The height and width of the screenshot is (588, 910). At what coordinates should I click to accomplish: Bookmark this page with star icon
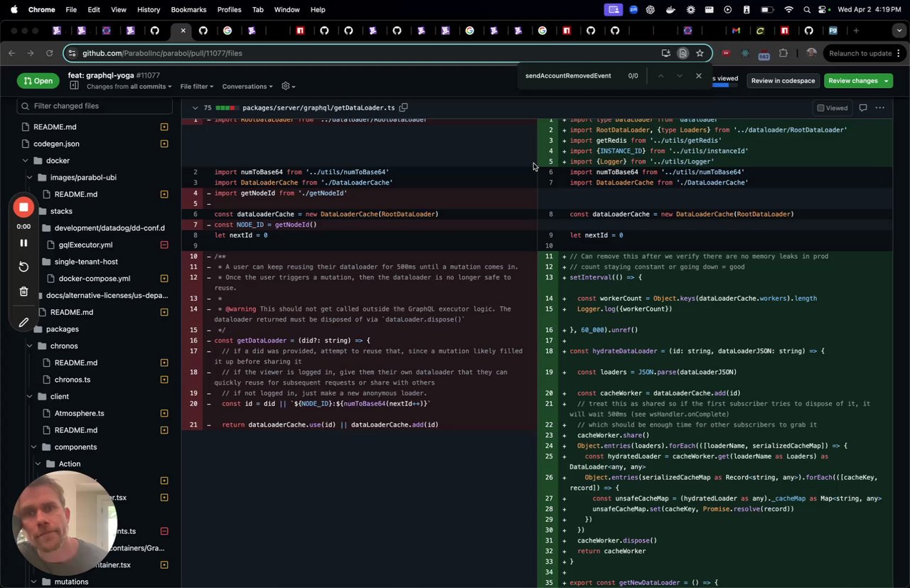pyautogui.click(x=700, y=53)
